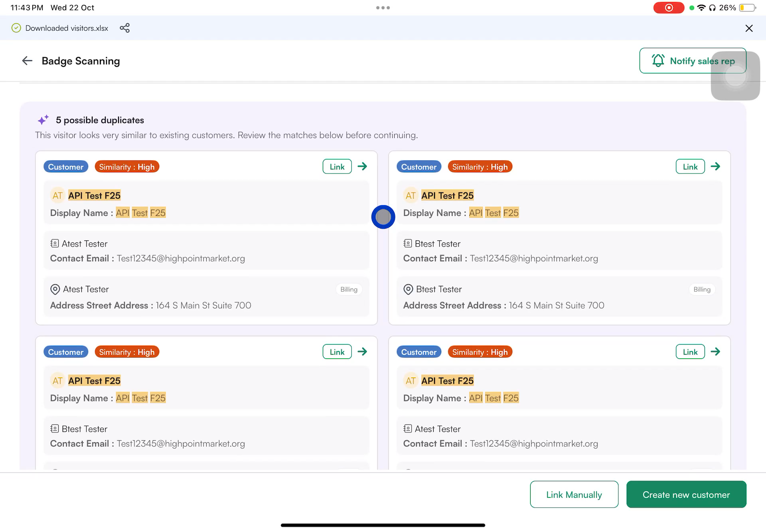Open details arrow on top-right duplicate card

click(715, 166)
